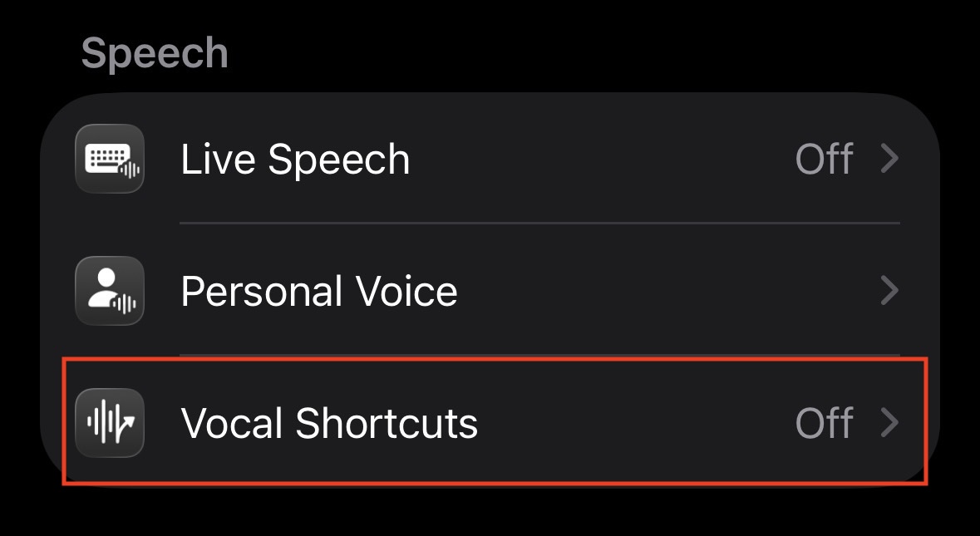Tap the Off label beside Live Speech
Screen dimensions: 980x536
pos(825,158)
